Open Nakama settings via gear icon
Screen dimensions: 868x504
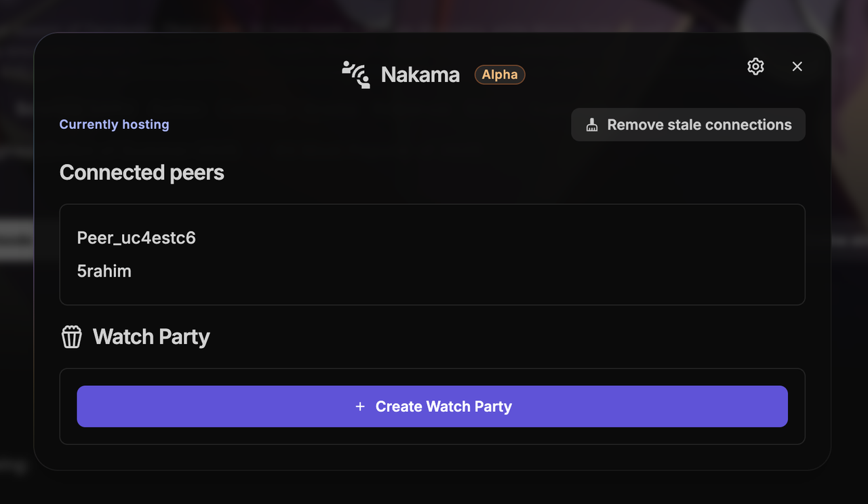pos(755,66)
